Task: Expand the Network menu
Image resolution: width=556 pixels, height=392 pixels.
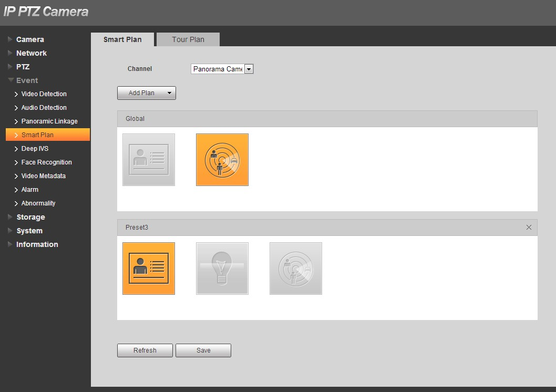Action: click(x=31, y=53)
